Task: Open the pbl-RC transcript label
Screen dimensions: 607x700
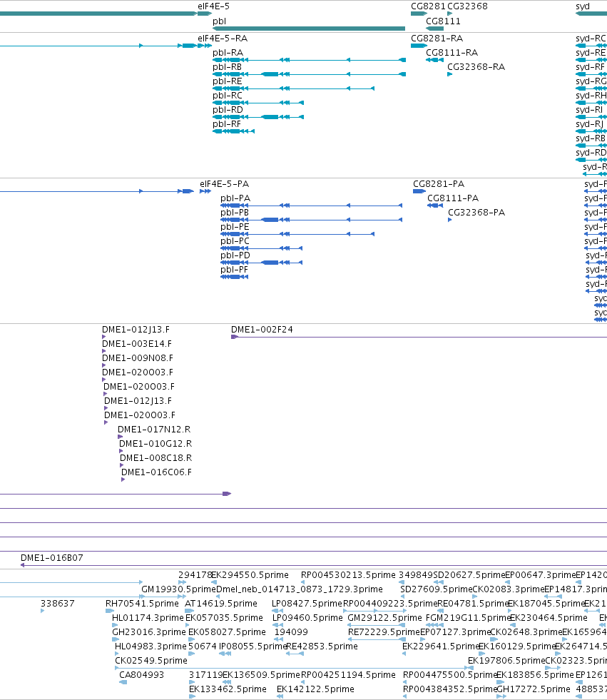Action: pyautogui.click(x=227, y=96)
